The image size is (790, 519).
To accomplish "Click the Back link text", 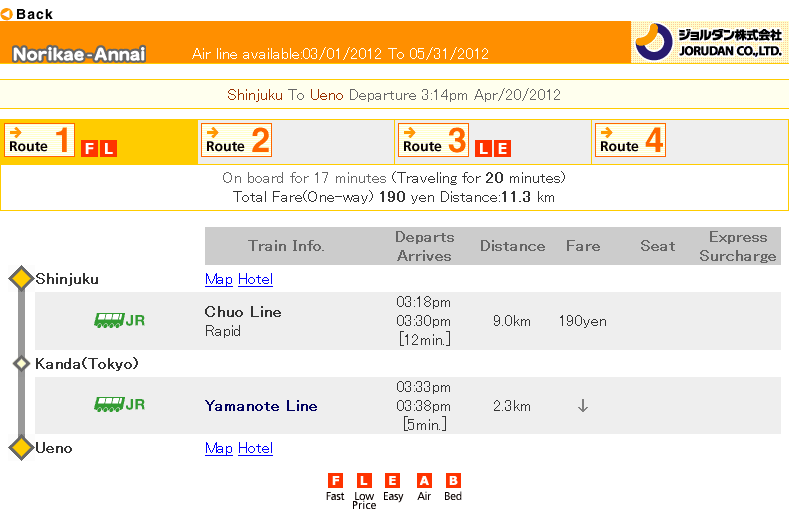I will tap(34, 14).
